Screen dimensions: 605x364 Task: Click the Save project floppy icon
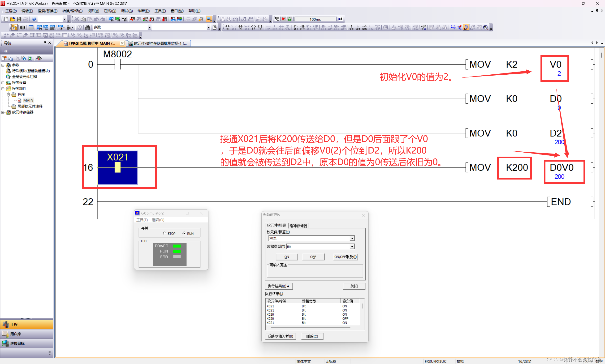click(19, 19)
